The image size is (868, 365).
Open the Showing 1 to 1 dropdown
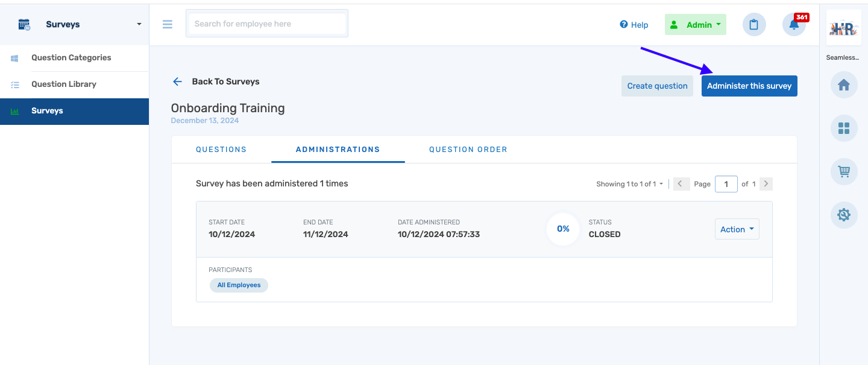click(x=629, y=184)
